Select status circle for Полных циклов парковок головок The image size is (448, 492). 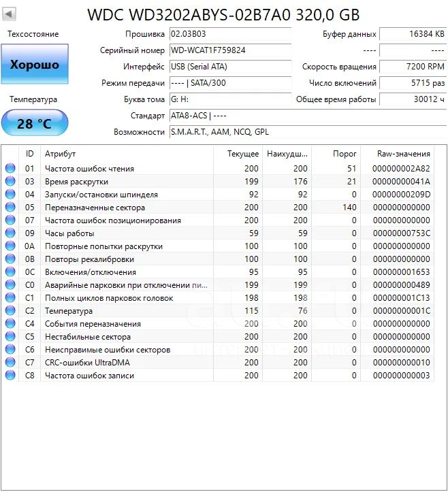point(10,298)
